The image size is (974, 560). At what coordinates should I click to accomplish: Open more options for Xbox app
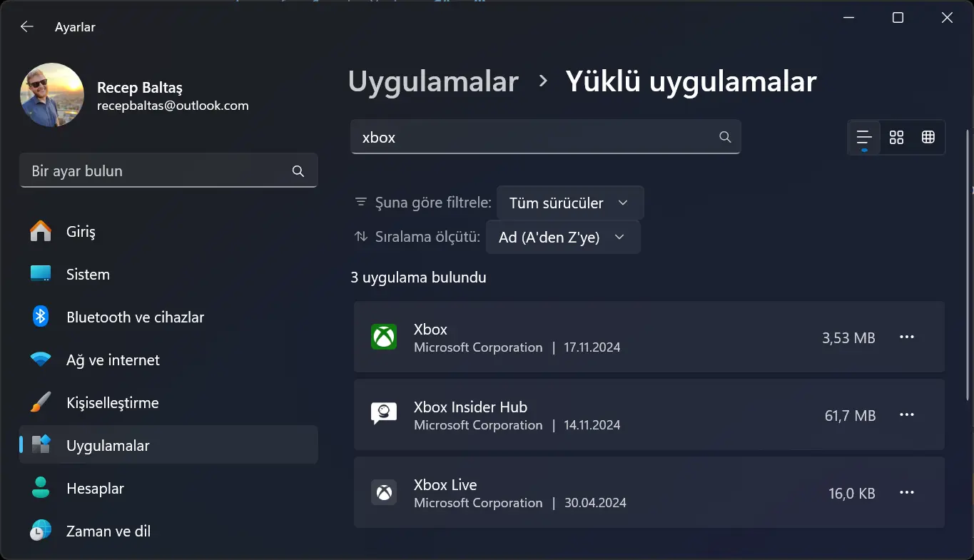coord(907,337)
